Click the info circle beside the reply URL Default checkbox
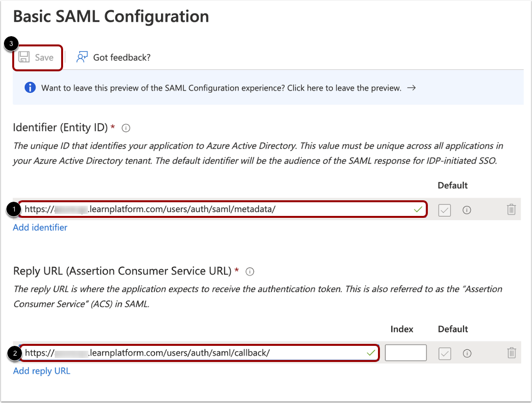This screenshot has width=532, height=403. pyautogui.click(x=466, y=353)
